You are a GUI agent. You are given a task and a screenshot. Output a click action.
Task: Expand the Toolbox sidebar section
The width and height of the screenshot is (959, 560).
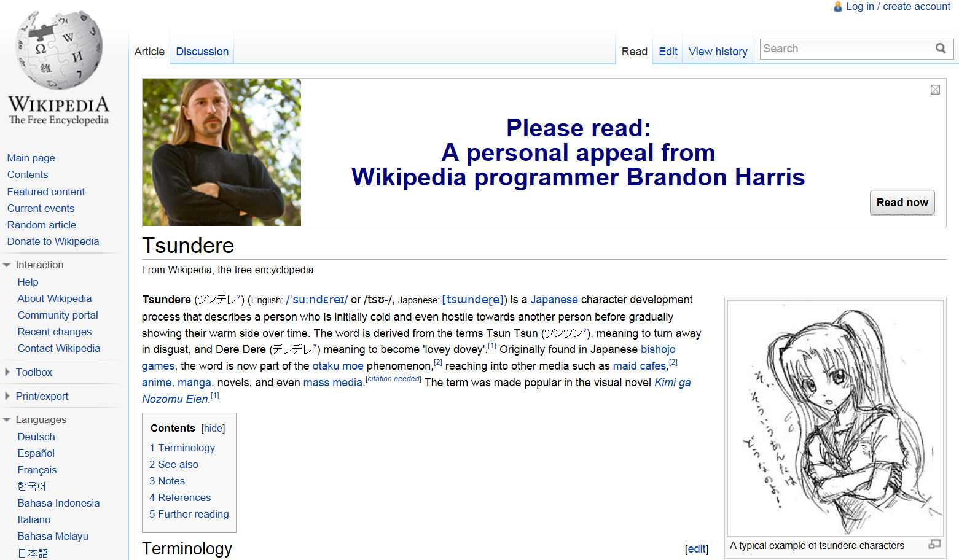coord(7,372)
